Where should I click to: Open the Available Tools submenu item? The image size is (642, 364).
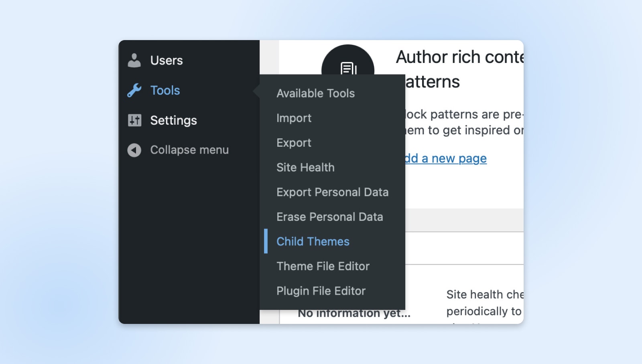315,93
